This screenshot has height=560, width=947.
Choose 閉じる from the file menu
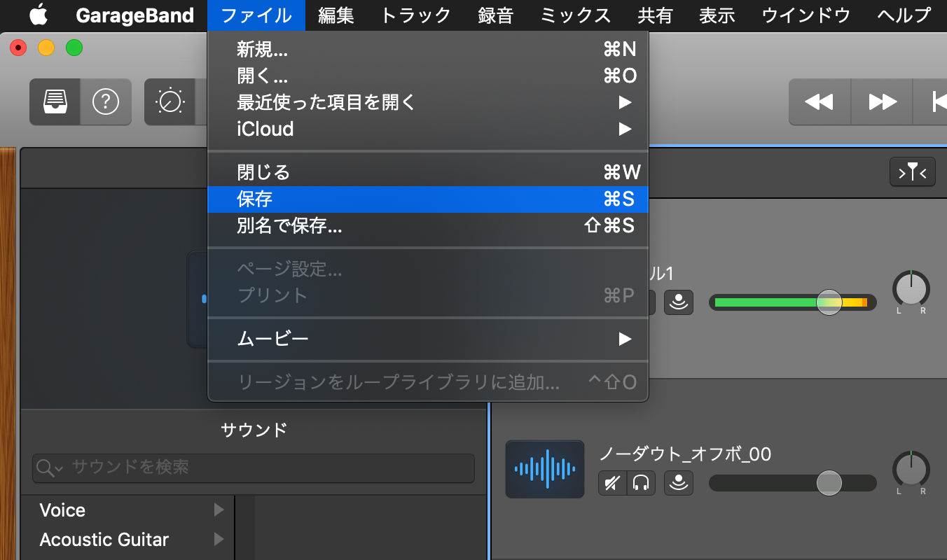click(428, 172)
